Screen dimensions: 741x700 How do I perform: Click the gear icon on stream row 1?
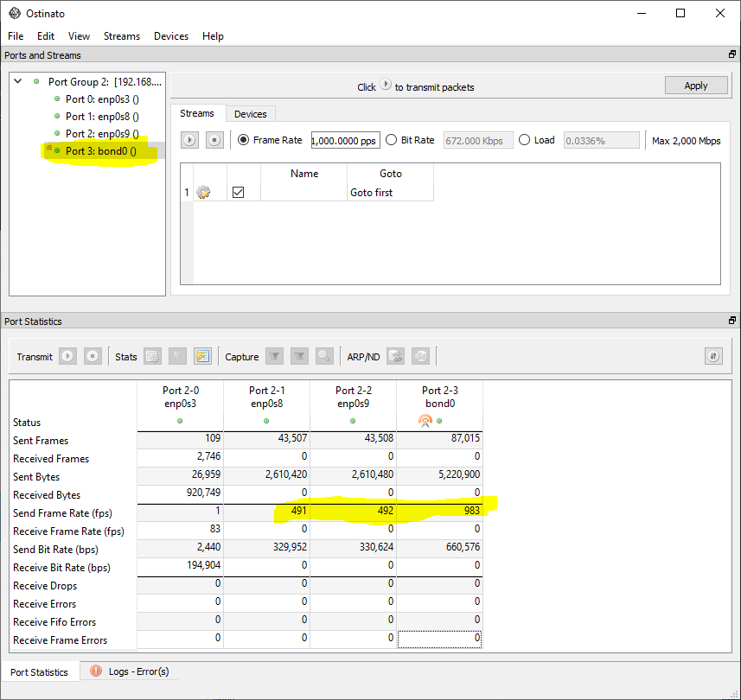click(204, 192)
